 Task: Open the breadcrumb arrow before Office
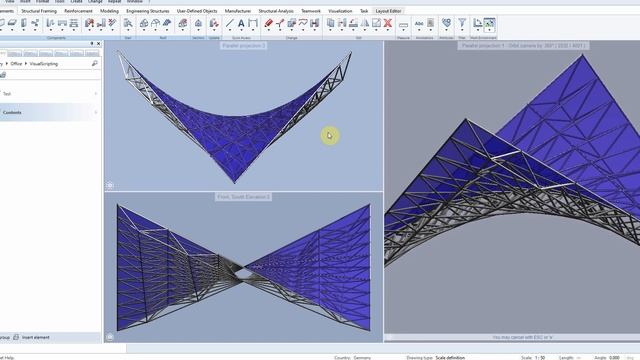coord(7,64)
